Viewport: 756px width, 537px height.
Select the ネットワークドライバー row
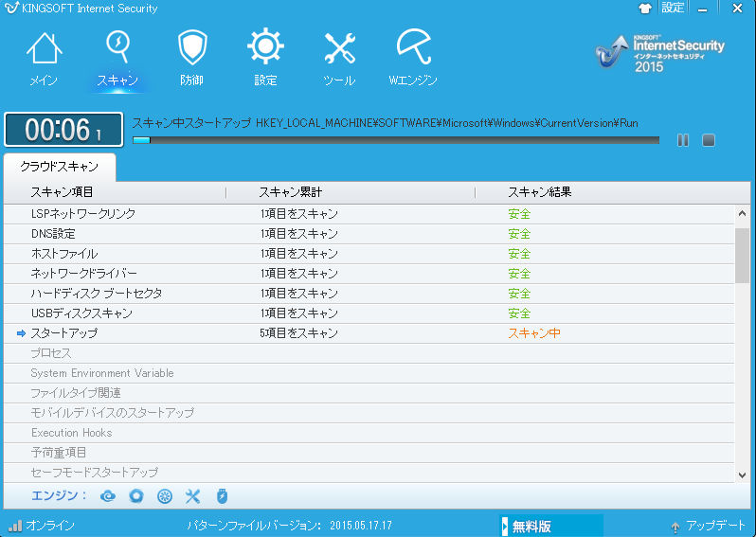pos(369,274)
